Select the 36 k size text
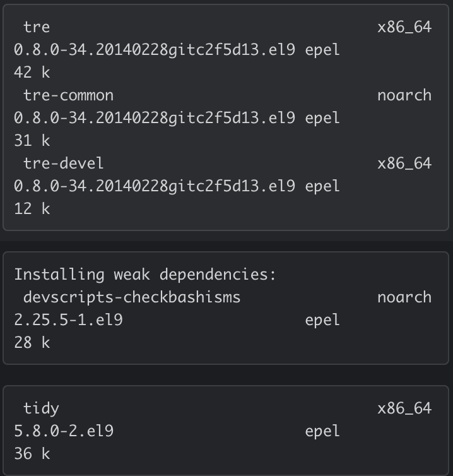 click(x=32, y=454)
